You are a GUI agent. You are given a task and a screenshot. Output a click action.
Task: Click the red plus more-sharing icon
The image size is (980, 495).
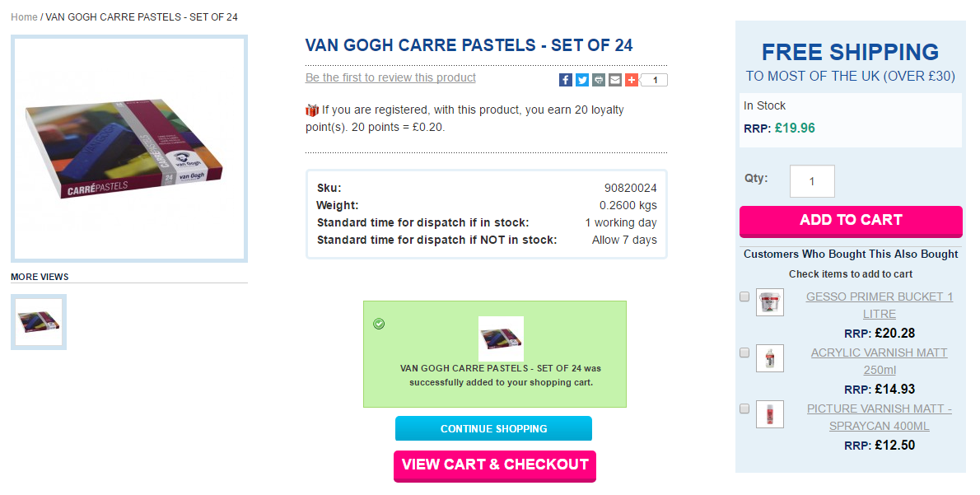pyautogui.click(x=632, y=80)
